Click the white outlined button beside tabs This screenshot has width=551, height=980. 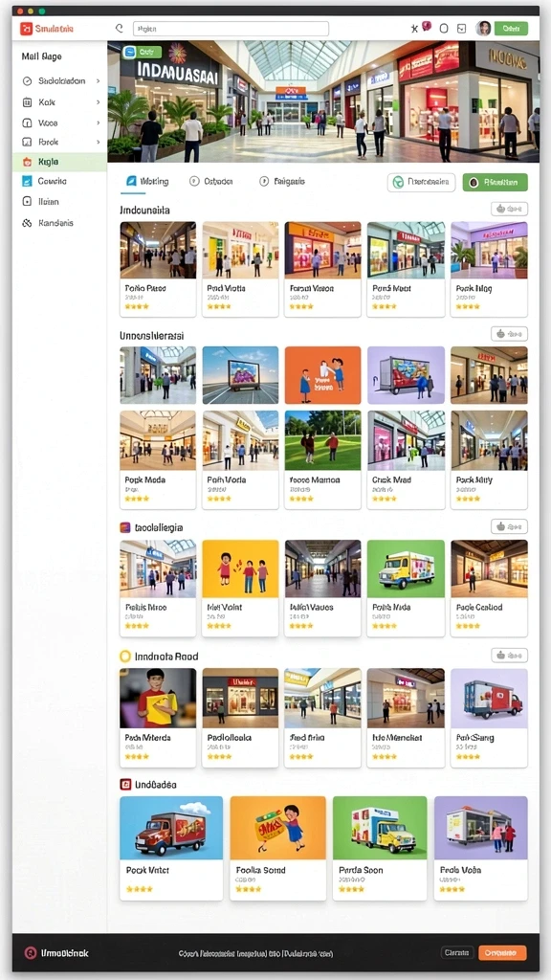tap(421, 182)
